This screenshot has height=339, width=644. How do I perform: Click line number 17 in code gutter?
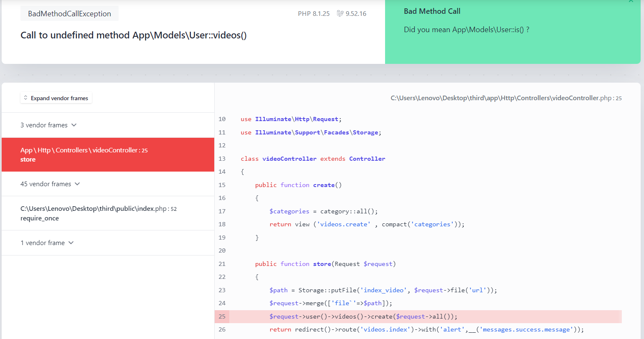point(222,211)
